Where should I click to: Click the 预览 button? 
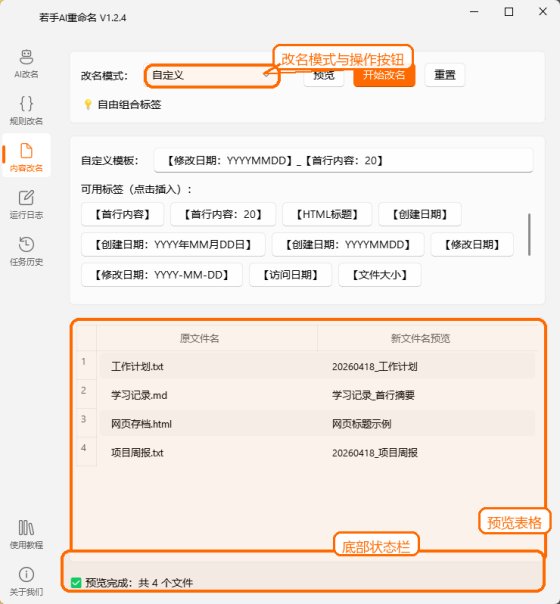[324, 75]
